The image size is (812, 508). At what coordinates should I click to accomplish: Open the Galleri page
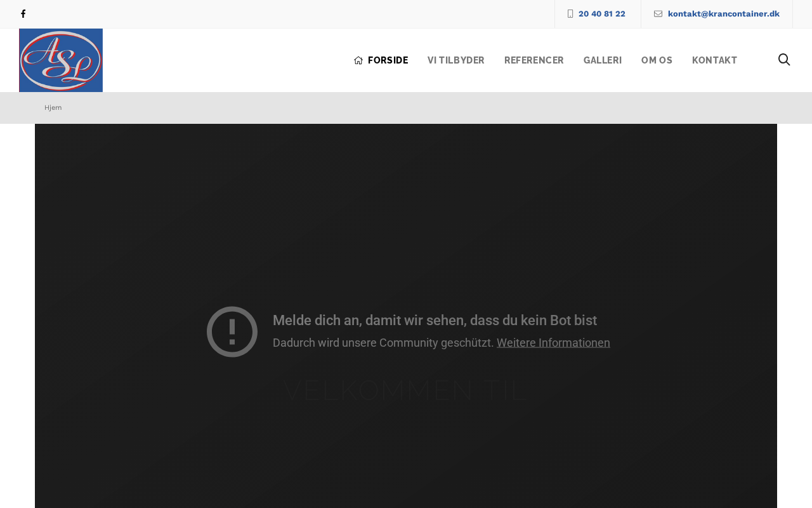click(603, 60)
